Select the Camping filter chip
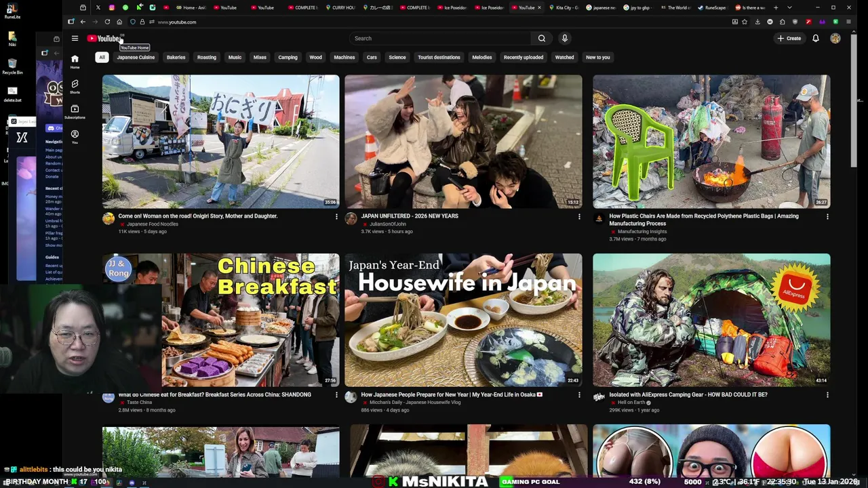This screenshot has height=488, width=868. [x=288, y=58]
